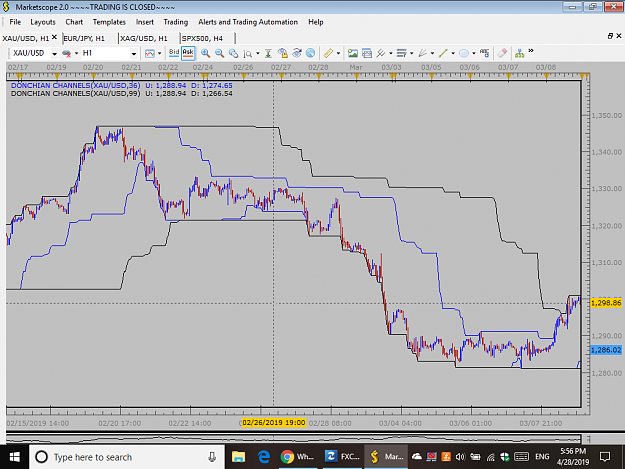Viewport: 625px width, 469px height.
Task: Click the eye view refresh icon
Action: click(x=297, y=53)
